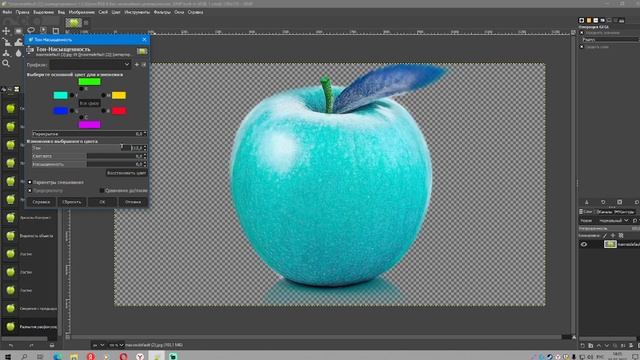This screenshot has height=360, width=640.
Task: Open the Windows Start menu
Action: [7, 356]
